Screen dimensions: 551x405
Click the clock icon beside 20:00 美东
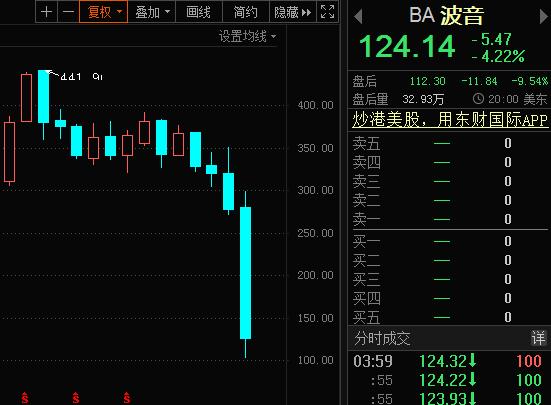pos(478,99)
